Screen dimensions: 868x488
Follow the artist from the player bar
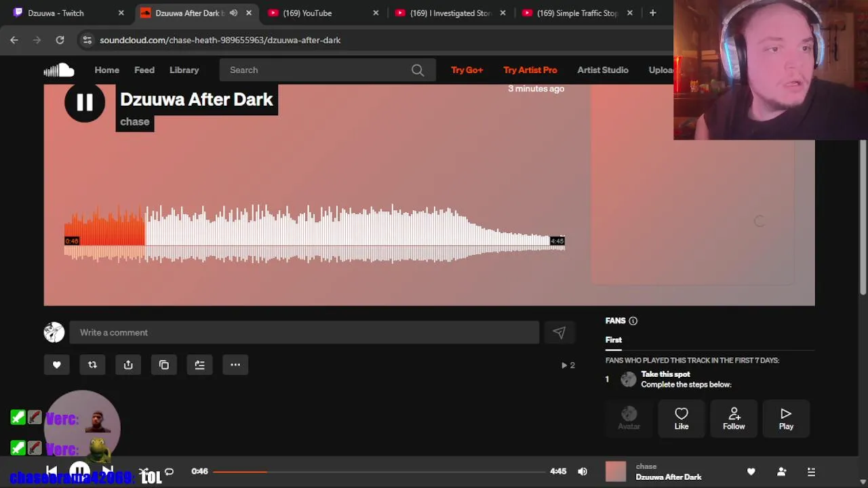(781, 472)
